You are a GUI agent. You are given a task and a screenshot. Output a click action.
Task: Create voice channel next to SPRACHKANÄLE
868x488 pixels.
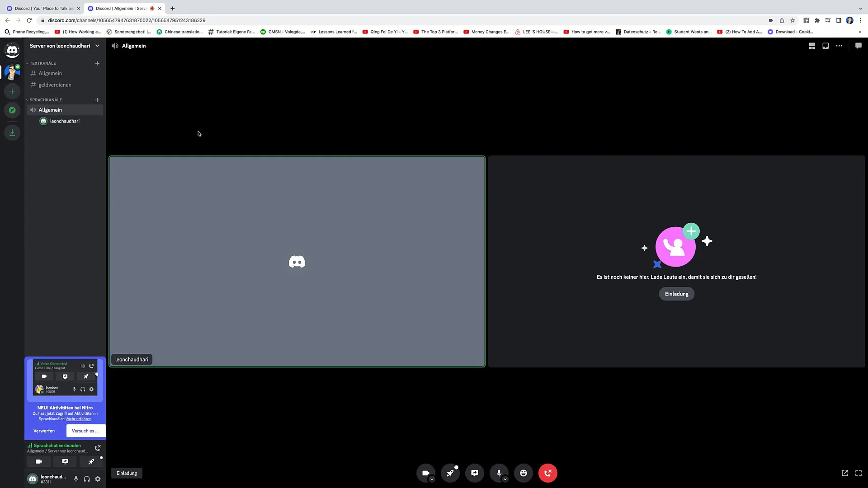tap(97, 100)
